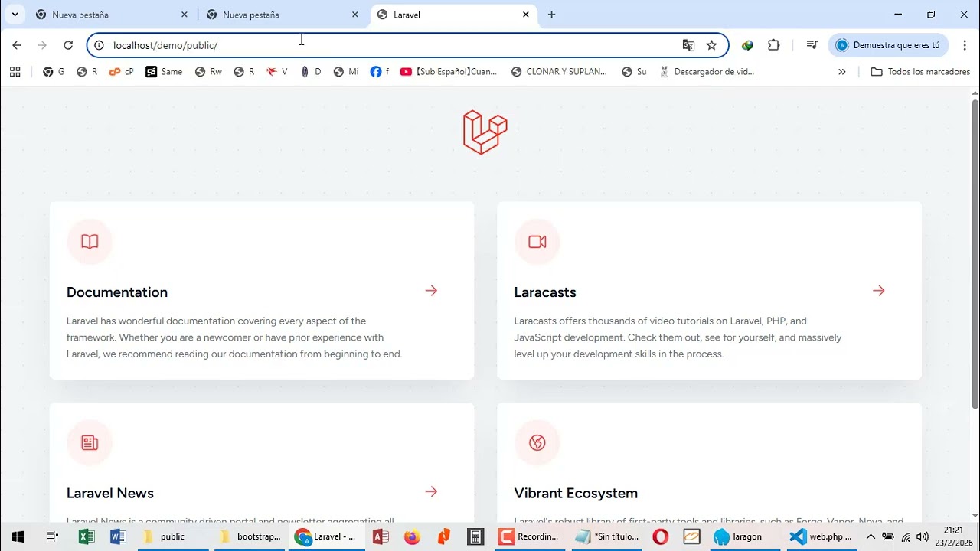Screen dimensions: 980x551
Task: Click the Laracasts video camera icon
Action: pos(537,242)
